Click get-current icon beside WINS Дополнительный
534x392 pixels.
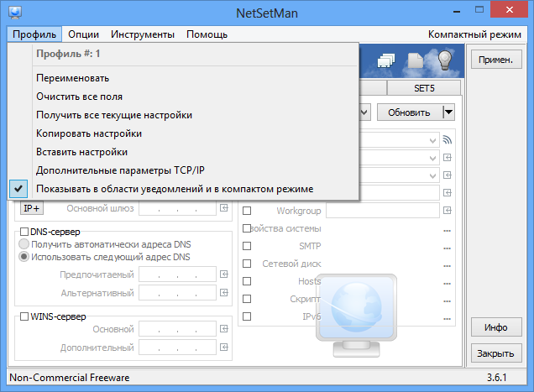[223, 347]
